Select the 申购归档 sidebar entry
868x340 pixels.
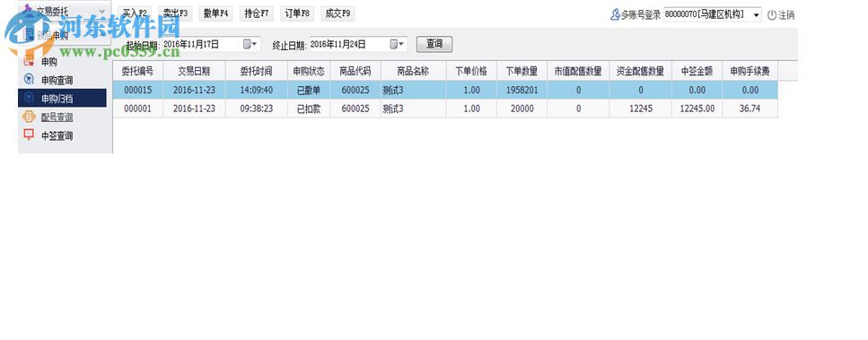click(x=62, y=99)
